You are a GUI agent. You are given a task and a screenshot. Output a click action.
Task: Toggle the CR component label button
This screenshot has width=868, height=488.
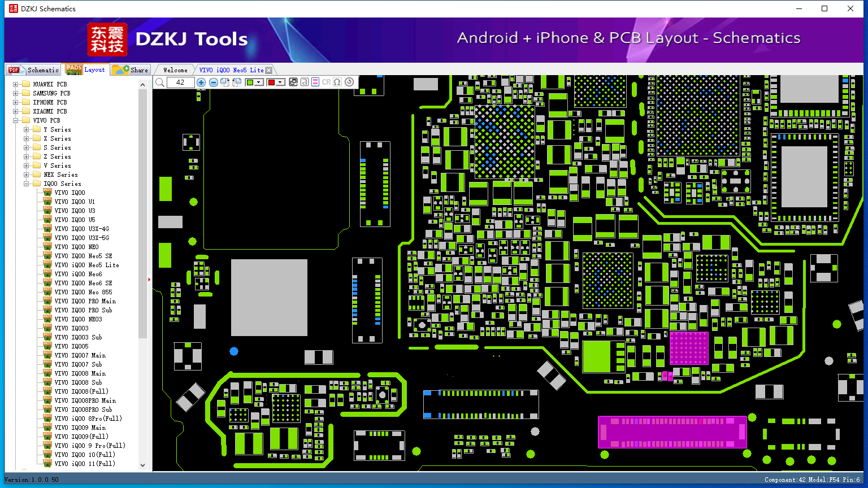[x=326, y=82]
